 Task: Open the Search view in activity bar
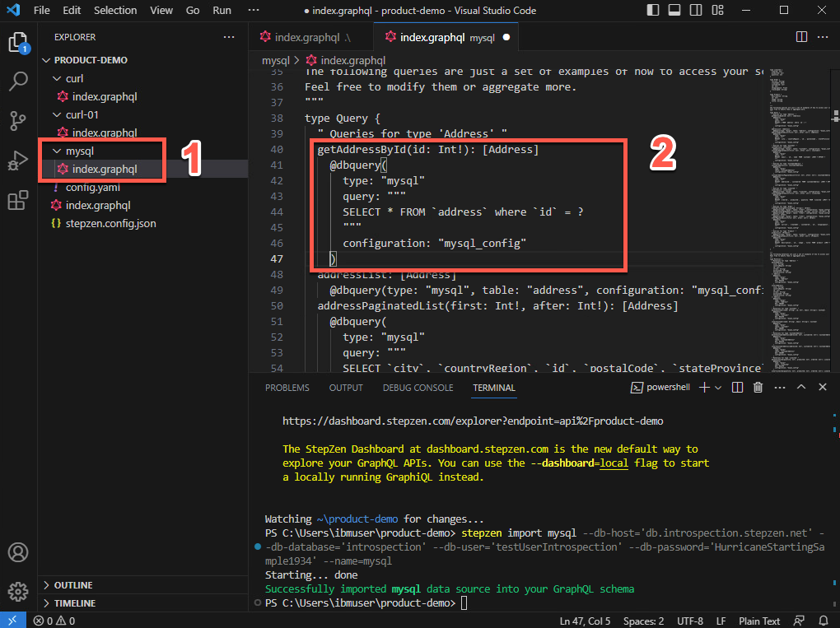pyautogui.click(x=18, y=81)
